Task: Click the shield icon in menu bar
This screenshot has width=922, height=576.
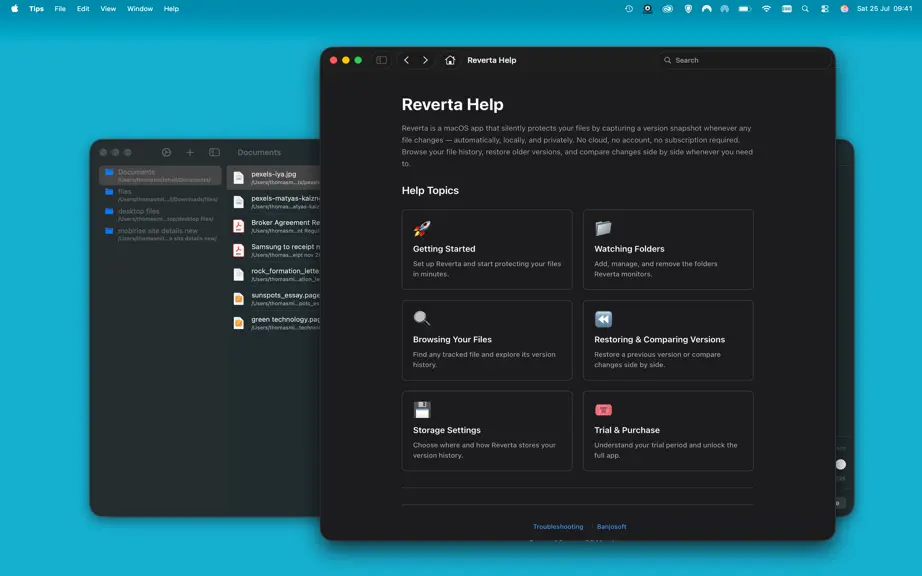Action: [688, 9]
